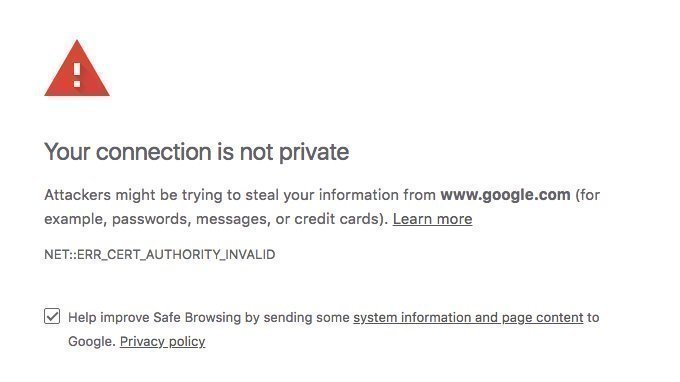The height and width of the screenshot is (382, 680).
Task: Click the bold www.google.com domain text
Action: tap(505, 195)
